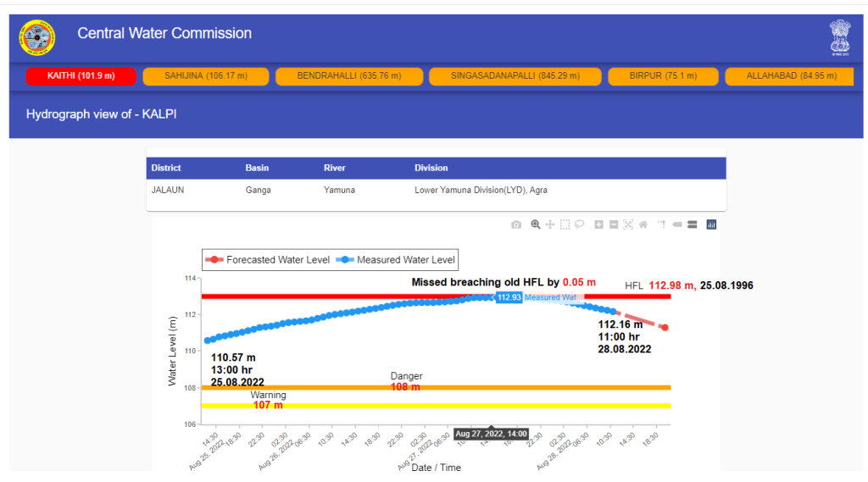Enable show closest data on hover
The image size is (868, 482).
point(676,224)
